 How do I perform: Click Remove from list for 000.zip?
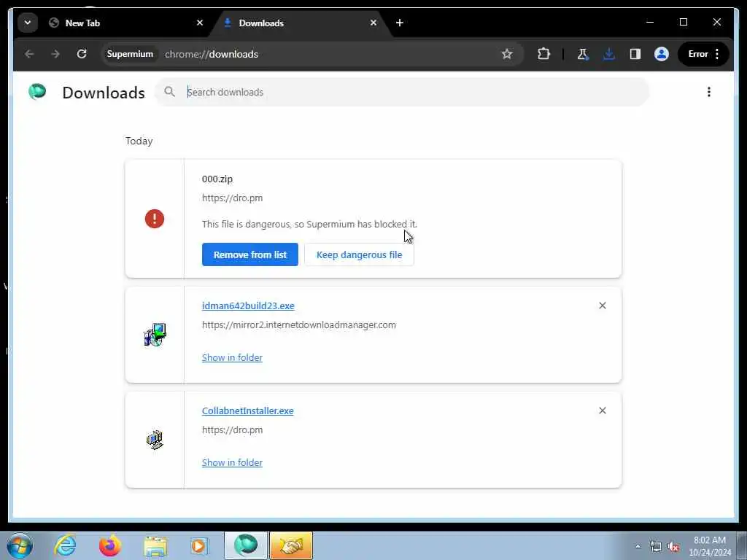(x=250, y=254)
